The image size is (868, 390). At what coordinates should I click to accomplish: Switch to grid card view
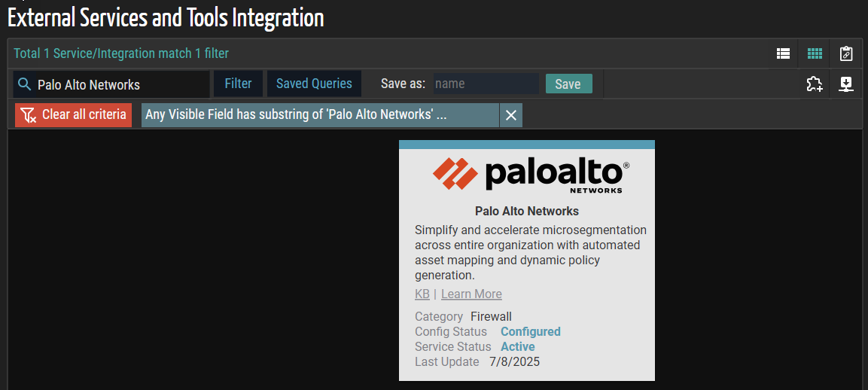(x=815, y=53)
